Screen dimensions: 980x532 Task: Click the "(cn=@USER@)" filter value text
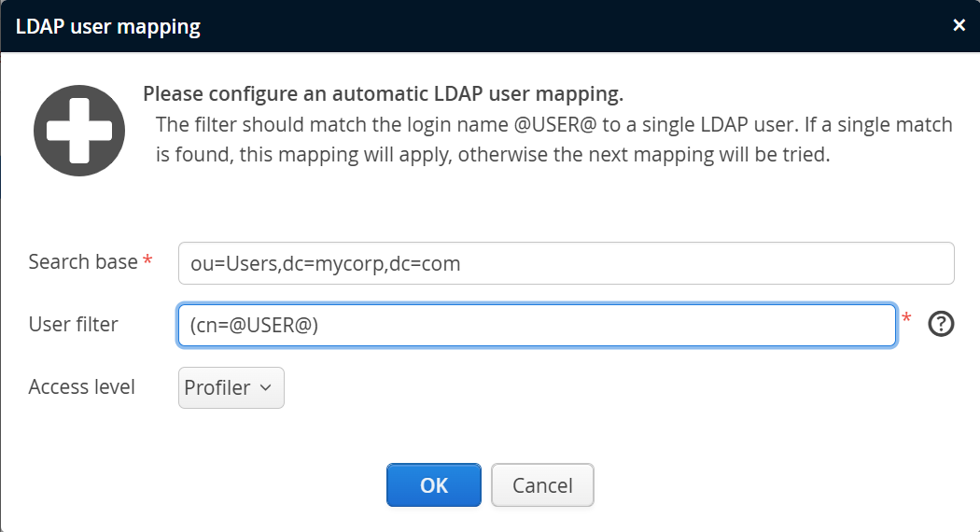[x=254, y=325]
